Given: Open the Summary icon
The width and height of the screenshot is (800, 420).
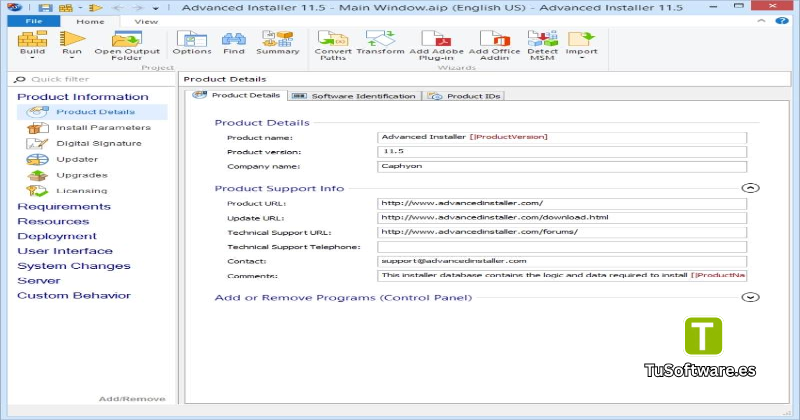Looking at the screenshot, I should [x=278, y=39].
